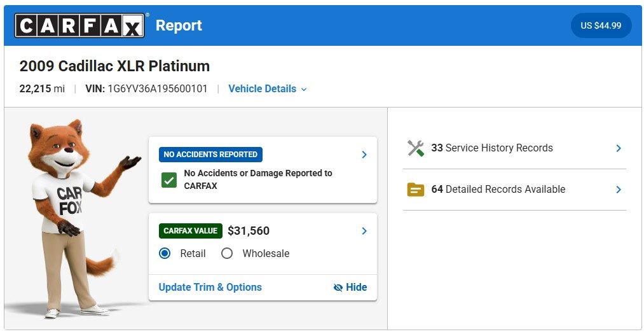Click the VIN number 1G6YV36A195600101

[x=158, y=88]
